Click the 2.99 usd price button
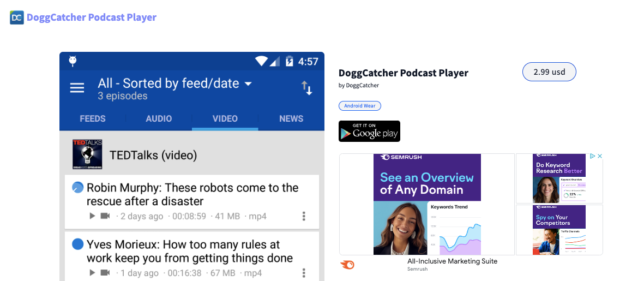This screenshot has height=281, width=644. (549, 72)
